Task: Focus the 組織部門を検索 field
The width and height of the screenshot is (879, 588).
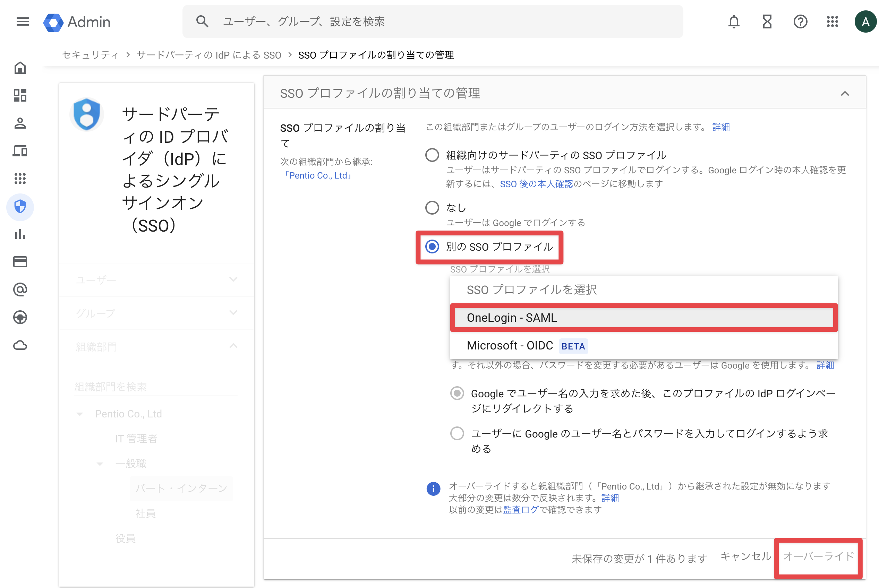Action: (156, 387)
